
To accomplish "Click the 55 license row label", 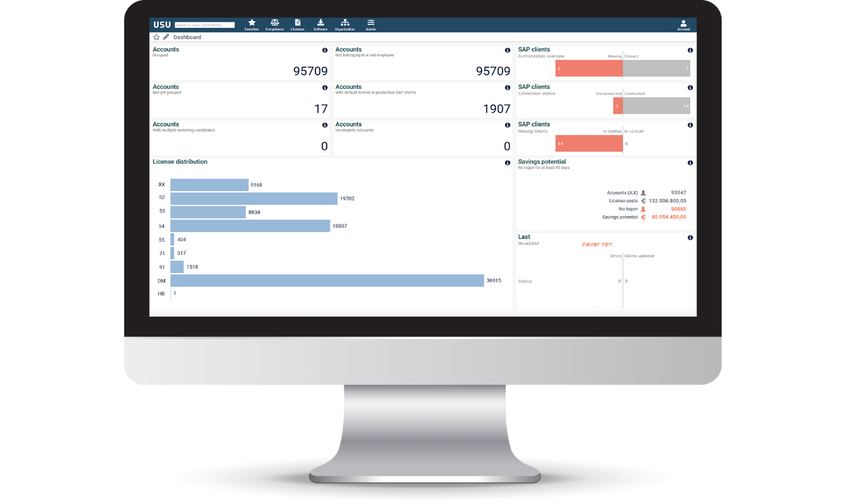I will (x=161, y=240).
